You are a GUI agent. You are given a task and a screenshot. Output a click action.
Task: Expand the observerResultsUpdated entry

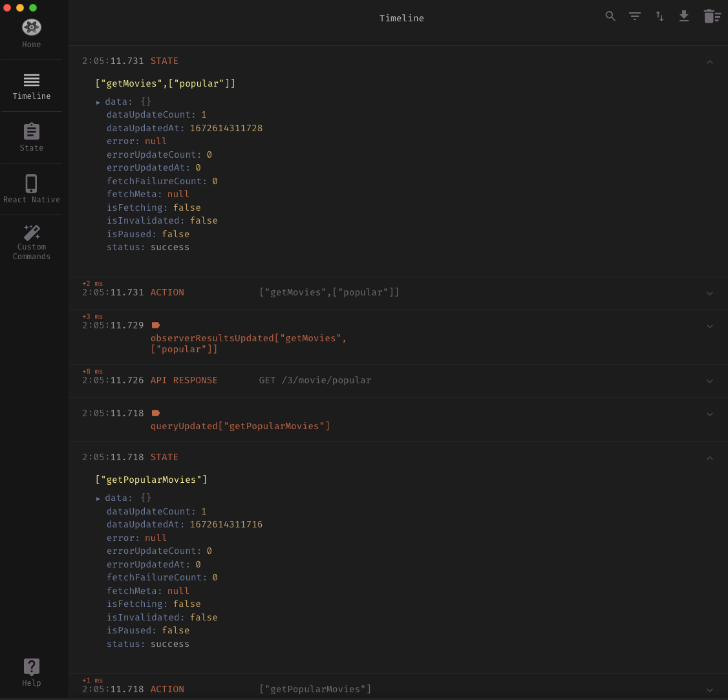point(709,326)
